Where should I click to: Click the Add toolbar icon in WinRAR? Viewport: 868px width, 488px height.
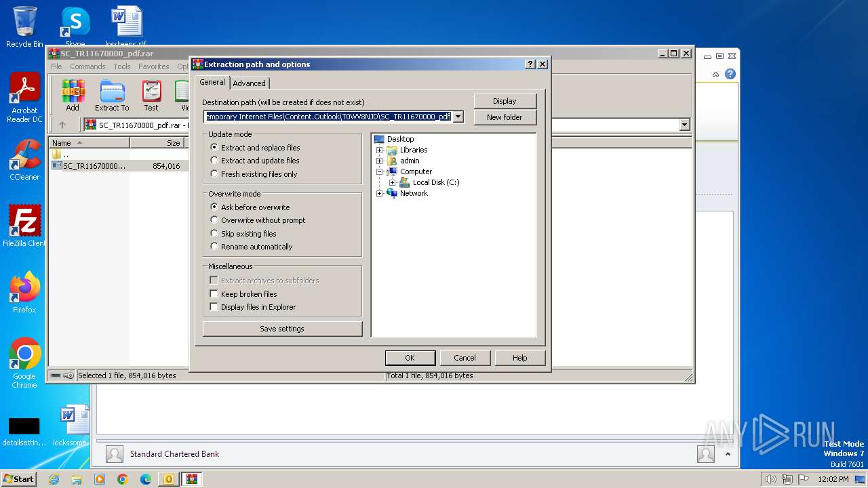(73, 96)
